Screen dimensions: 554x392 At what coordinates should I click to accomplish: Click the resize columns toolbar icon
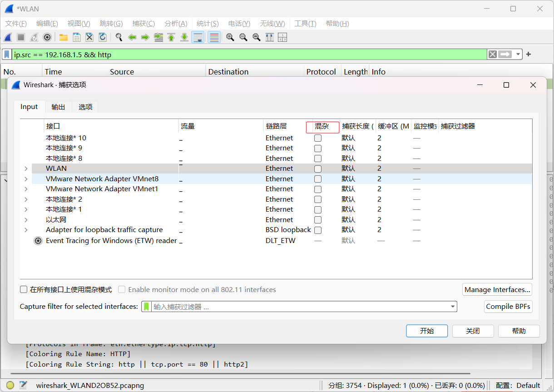(x=269, y=37)
